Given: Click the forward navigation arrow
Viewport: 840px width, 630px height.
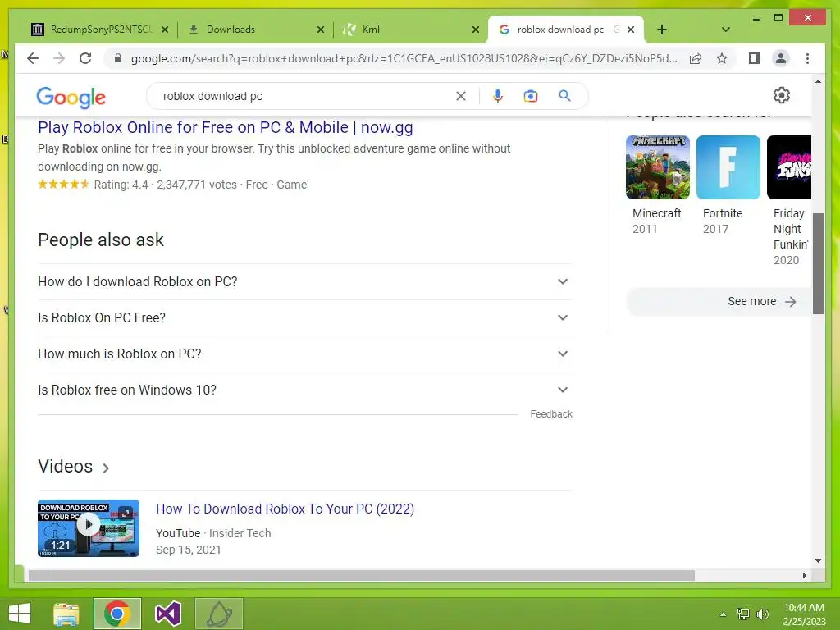Looking at the screenshot, I should click(59, 58).
